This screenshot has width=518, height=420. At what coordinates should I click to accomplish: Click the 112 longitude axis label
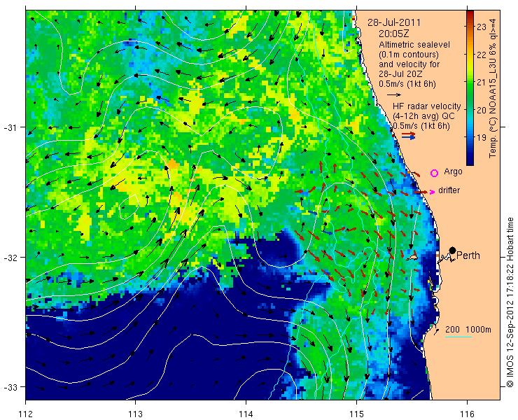coord(25,414)
